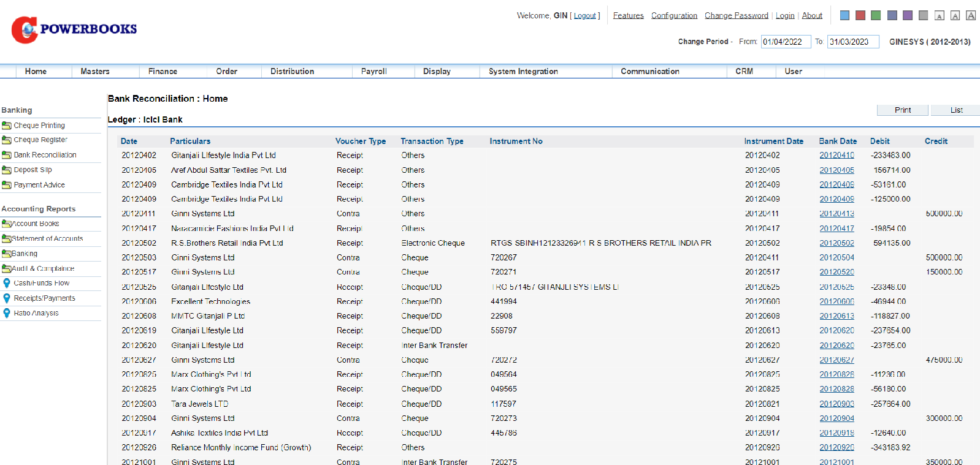Click the Cash/Funds Flow pin icon
The width and height of the screenshot is (980, 465).
point(7,283)
